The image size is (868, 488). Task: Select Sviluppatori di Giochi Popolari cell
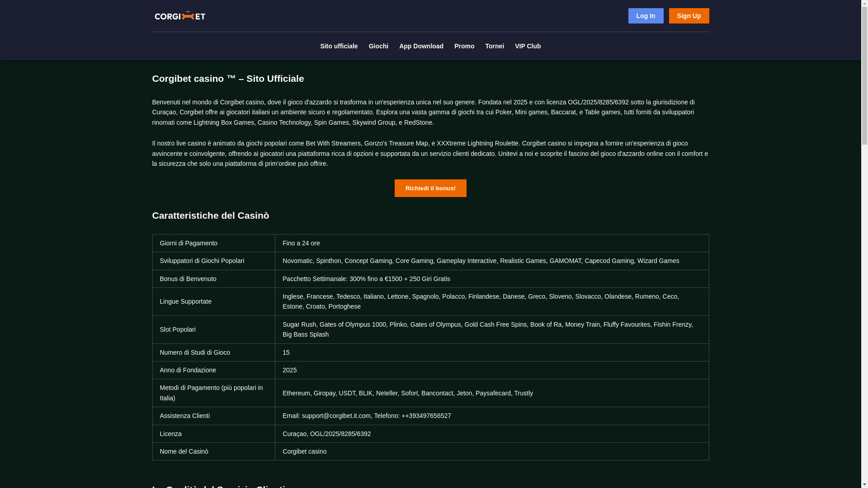(214, 261)
